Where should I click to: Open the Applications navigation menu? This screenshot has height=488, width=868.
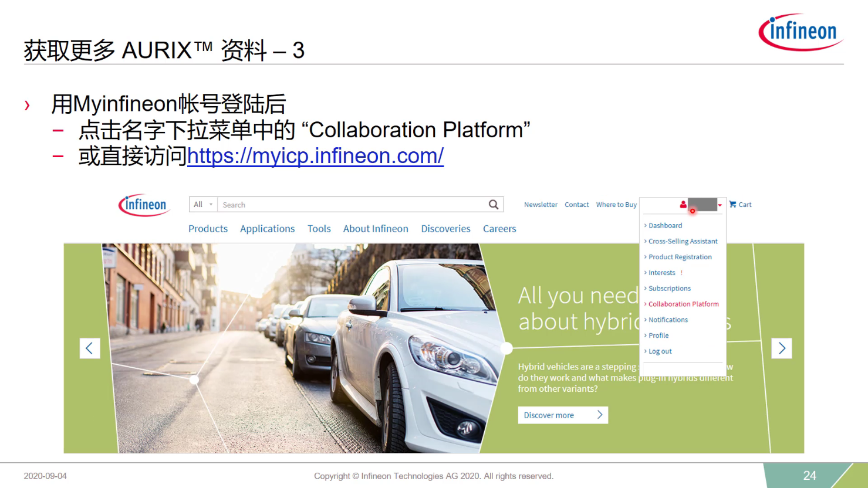point(267,229)
